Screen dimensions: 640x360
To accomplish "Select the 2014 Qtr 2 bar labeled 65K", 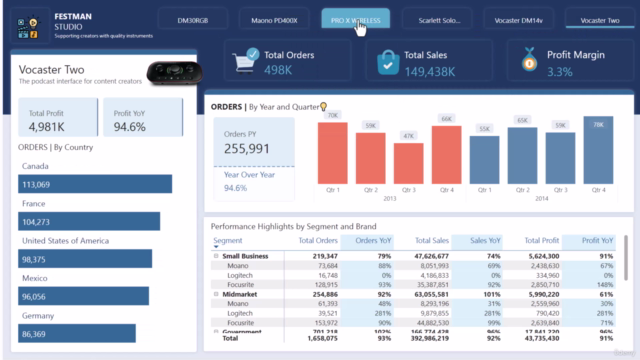I will (x=522, y=156).
